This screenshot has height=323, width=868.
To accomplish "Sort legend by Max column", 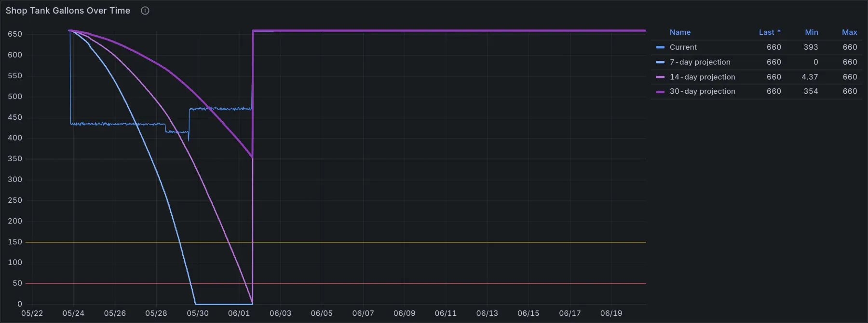I will [x=850, y=32].
